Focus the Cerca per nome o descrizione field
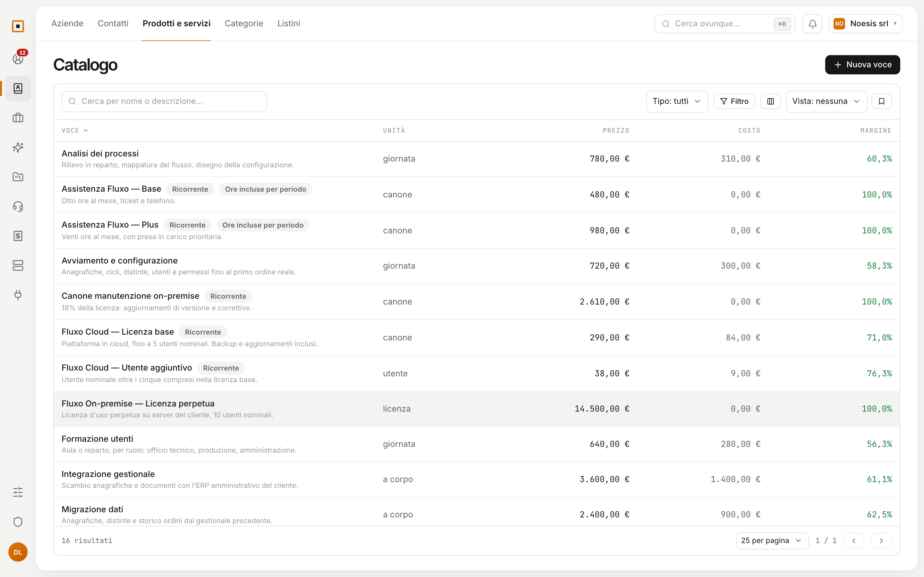The height and width of the screenshot is (577, 924). point(164,101)
